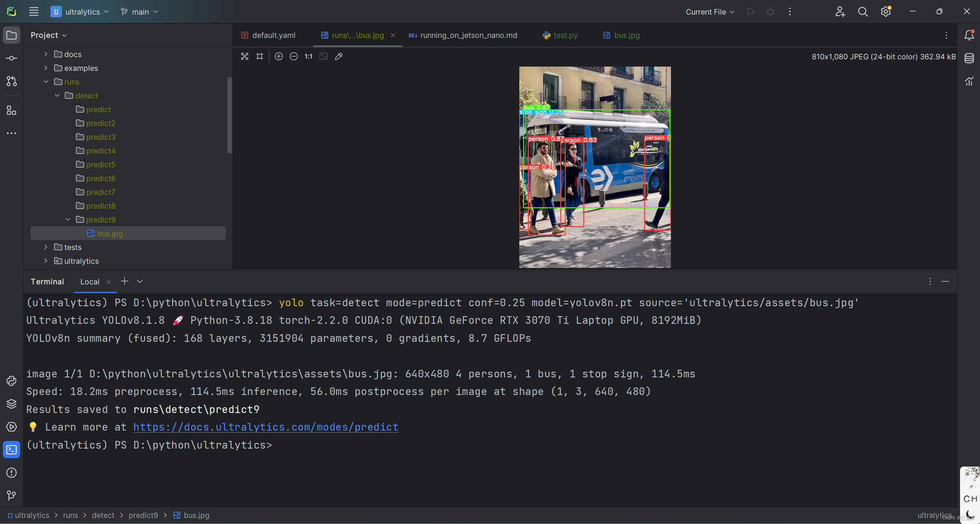Open the Database panel on the right sidebar
980x524 pixels.
click(x=969, y=58)
